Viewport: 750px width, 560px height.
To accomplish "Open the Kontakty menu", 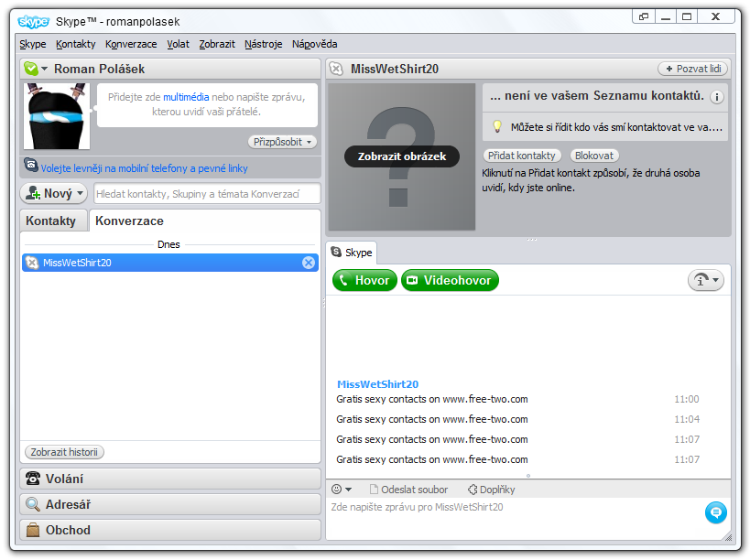I will (76, 44).
